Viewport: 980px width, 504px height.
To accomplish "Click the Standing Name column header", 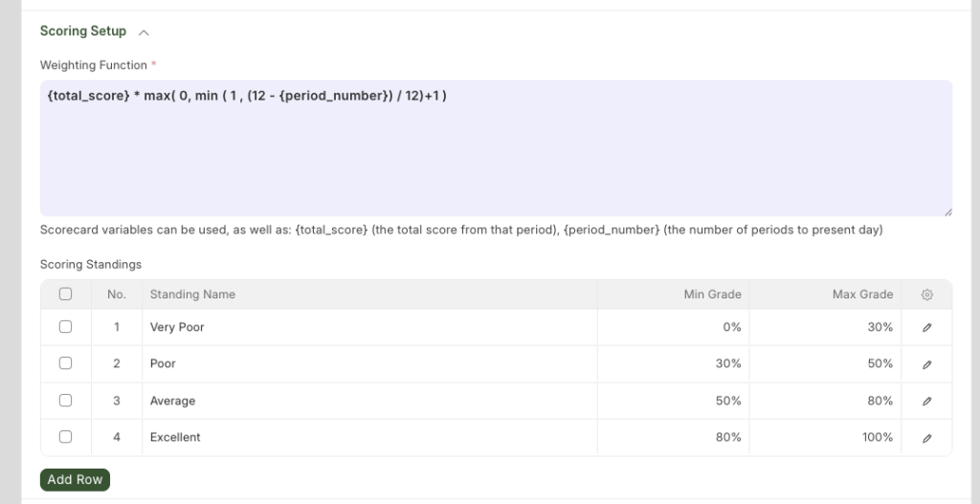I will pos(192,295).
